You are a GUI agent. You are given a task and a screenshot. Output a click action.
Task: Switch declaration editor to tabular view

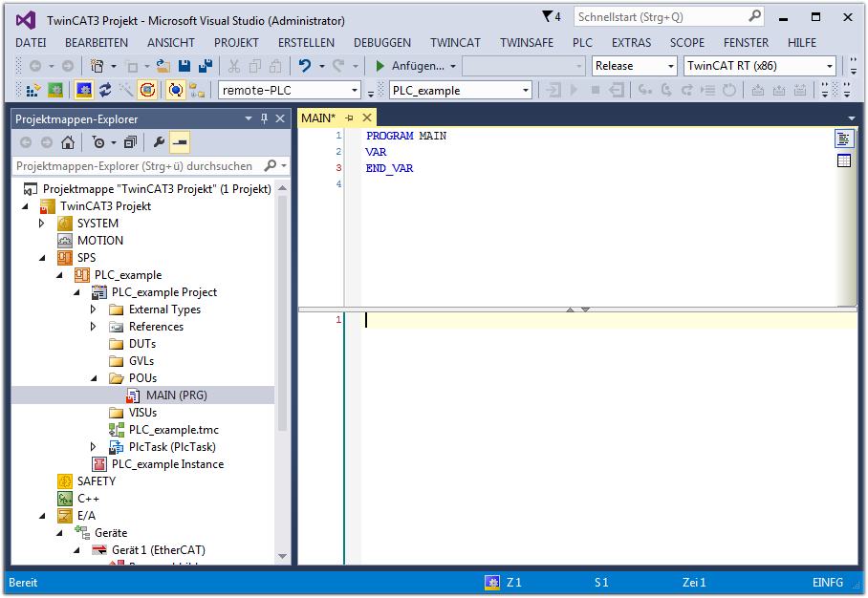pos(843,160)
